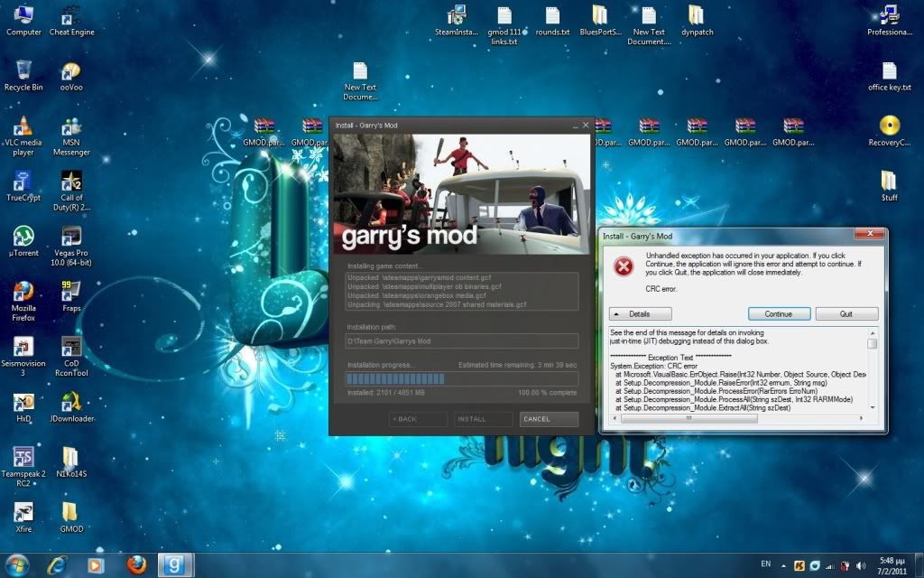
Task: Select the VLC media player icon
Action: pos(23,126)
